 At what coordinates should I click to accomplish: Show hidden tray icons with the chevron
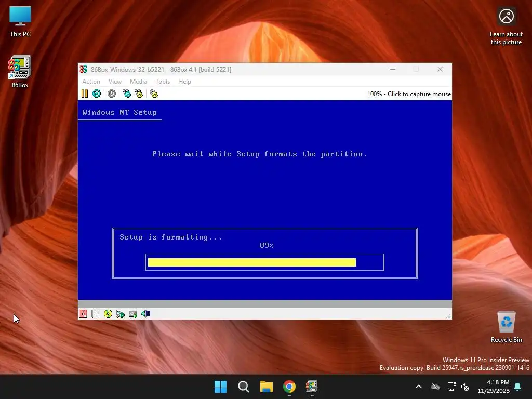pyautogui.click(x=419, y=387)
